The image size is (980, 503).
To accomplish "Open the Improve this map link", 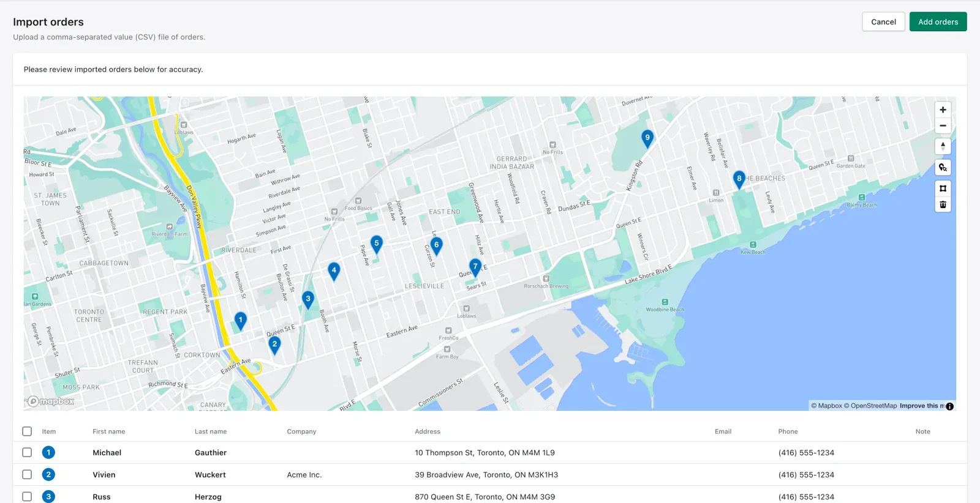I will click(x=922, y=406).
